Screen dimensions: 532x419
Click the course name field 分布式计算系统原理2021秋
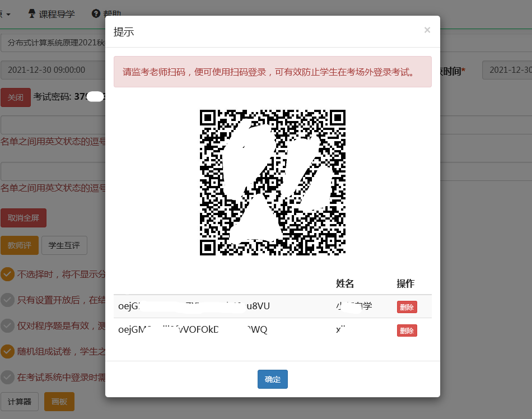[53, 43]
